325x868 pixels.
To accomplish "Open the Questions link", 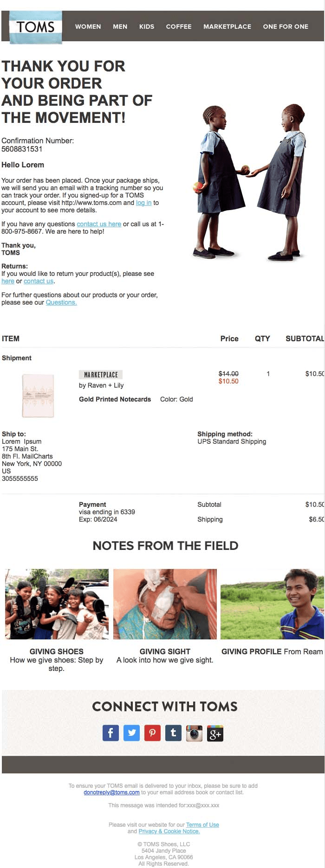I will [x=61, y=302].
